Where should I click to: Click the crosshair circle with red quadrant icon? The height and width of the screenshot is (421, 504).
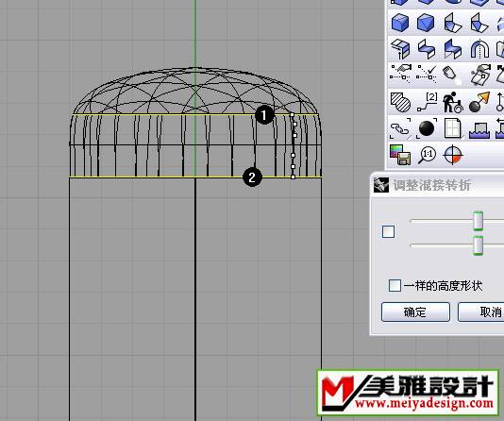tap(453, 155)
